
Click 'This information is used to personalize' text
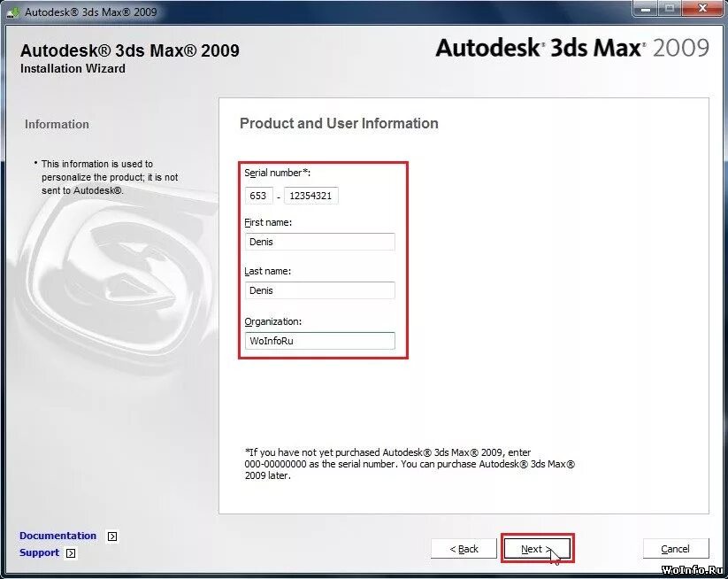click(x=110, y=177)
